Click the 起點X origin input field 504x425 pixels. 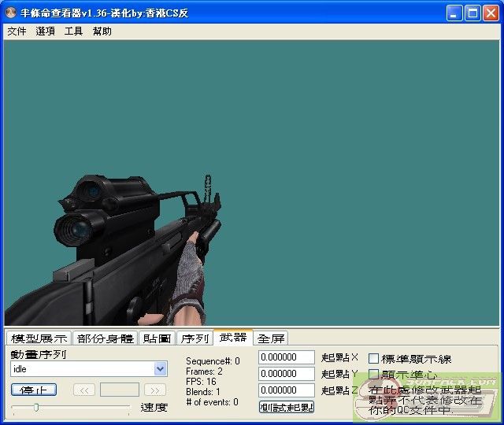point(286,357)
